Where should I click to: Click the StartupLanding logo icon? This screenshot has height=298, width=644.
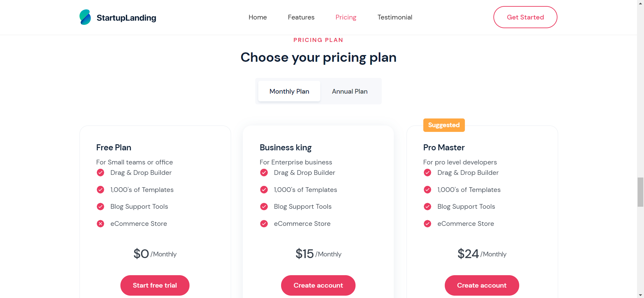[85, 17]
